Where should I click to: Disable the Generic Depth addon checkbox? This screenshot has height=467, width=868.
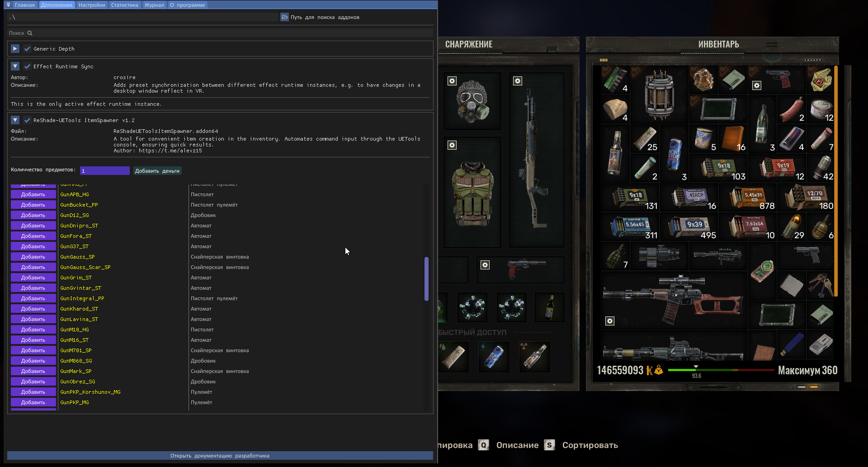[x=27, y=49]
